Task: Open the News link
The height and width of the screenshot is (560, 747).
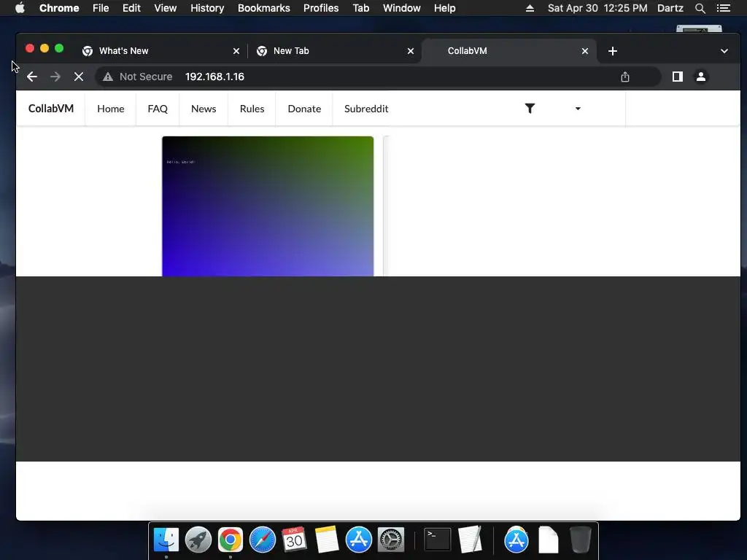Action: (204, 109)
